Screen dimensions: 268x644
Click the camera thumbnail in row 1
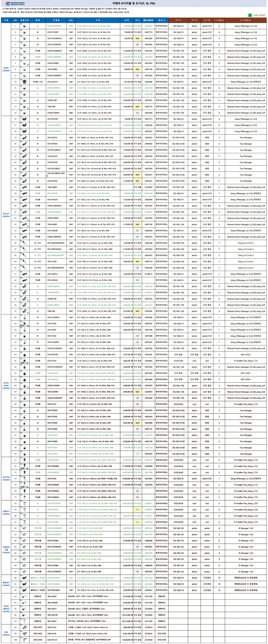coord(24,26)
